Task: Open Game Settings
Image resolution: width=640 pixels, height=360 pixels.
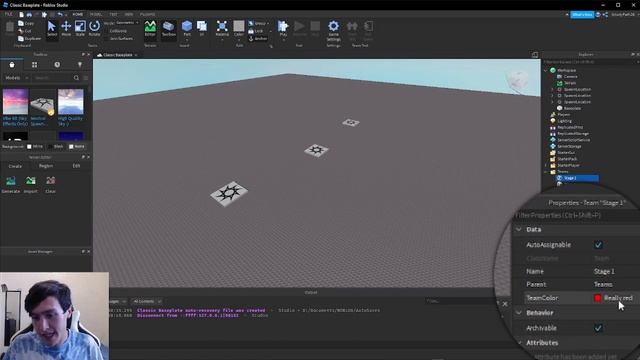Action: pos(333,31)
